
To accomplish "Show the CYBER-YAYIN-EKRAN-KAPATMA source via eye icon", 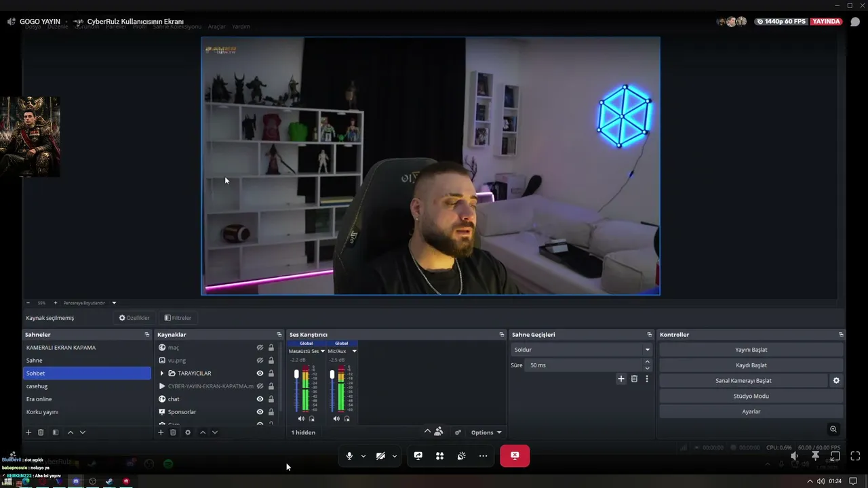I will pos(260,386).
